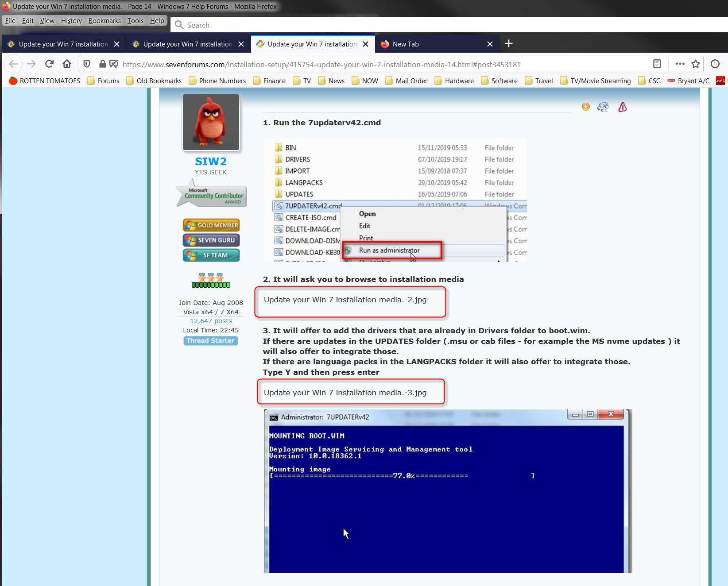Open the Phone Numbers bookmark folder
The image size is (728, 586).
[217, 81]
